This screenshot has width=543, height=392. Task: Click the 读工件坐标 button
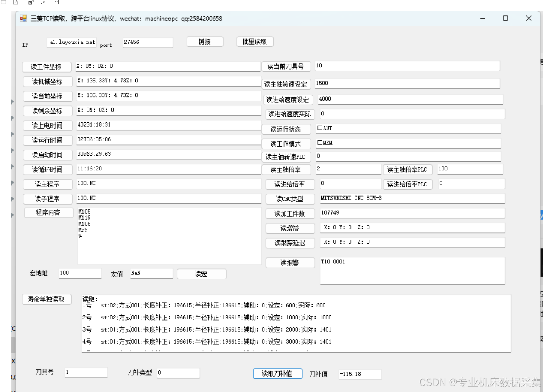point(47,67)
